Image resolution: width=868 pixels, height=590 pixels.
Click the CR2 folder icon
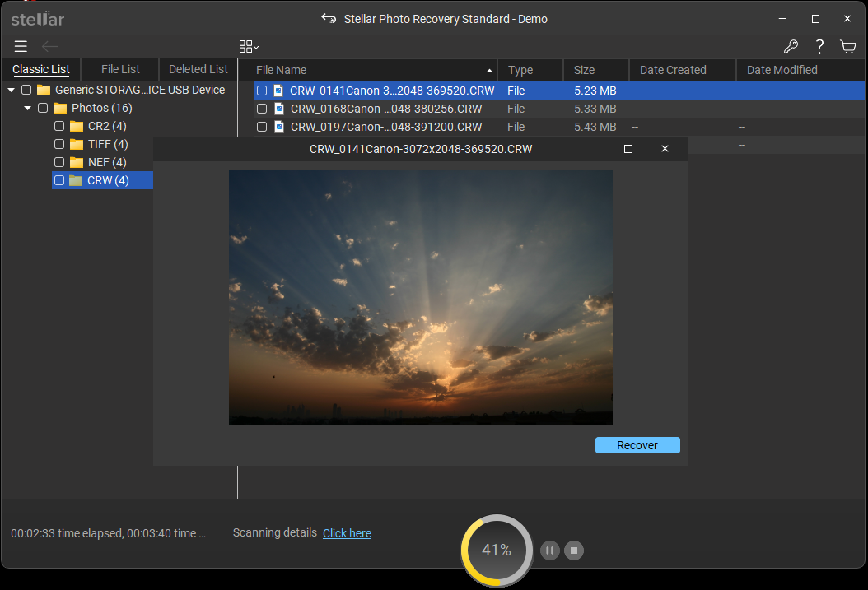[x=77, y=127]
